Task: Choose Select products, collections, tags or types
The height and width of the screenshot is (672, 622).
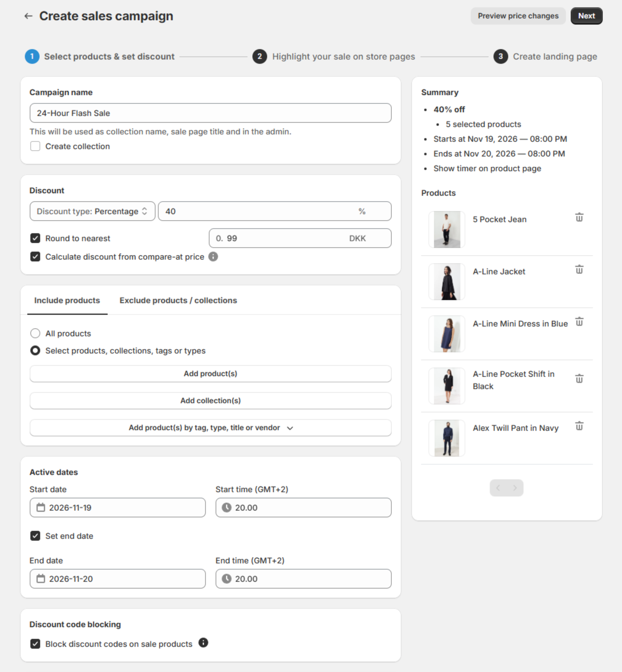Action: pos(35,351)
